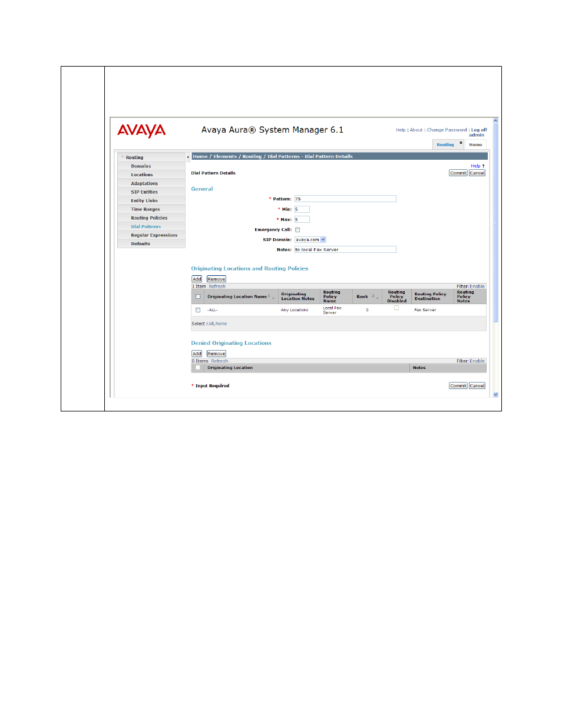Open Defaults in the Routing menu
The width and height of the screenshot is (562, 728).
[x=140, y=243]
